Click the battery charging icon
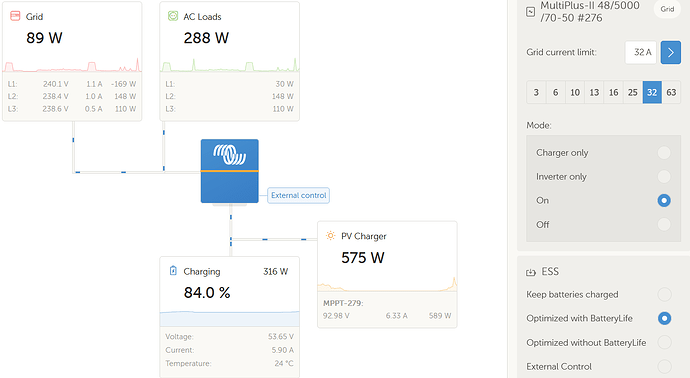 click(x=173, y=271)
